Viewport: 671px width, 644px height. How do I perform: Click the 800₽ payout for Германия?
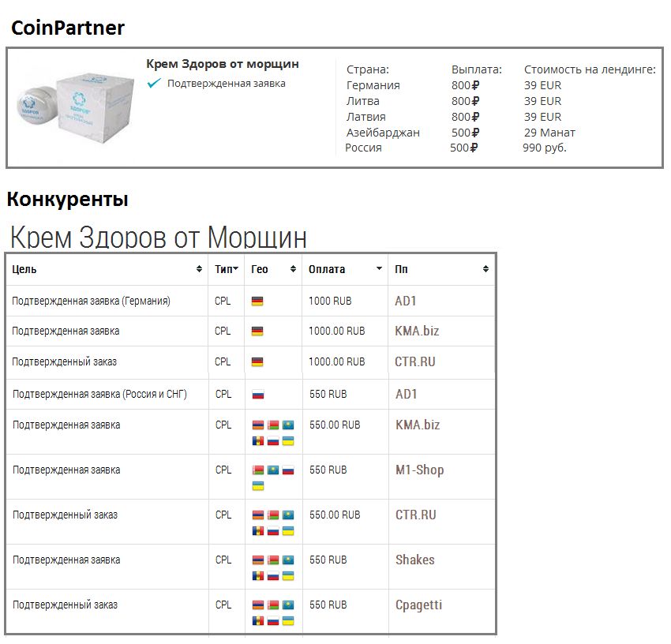[x=465, y=85]
